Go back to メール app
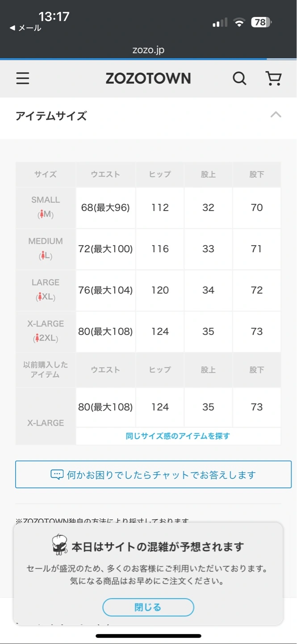Screen dimensions: 297x644 click(x=25, y=28)
